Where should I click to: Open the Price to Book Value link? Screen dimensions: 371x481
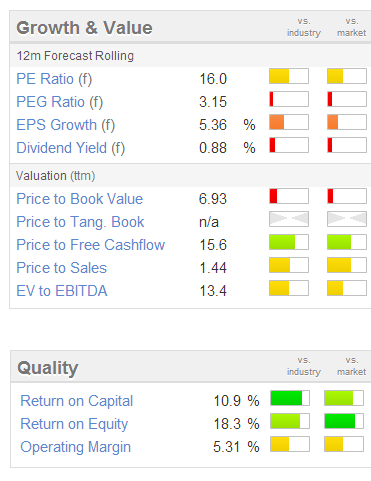[80, 199]
